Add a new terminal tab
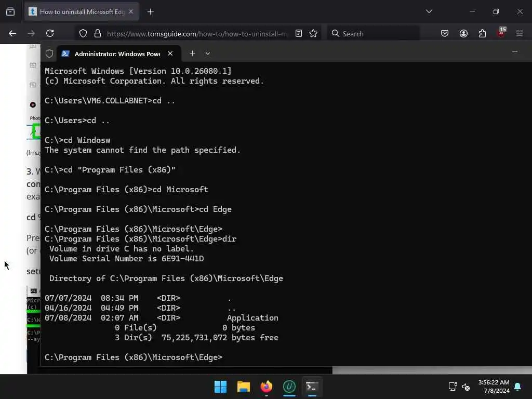The image size is (532, 399). tap(192, 54)
